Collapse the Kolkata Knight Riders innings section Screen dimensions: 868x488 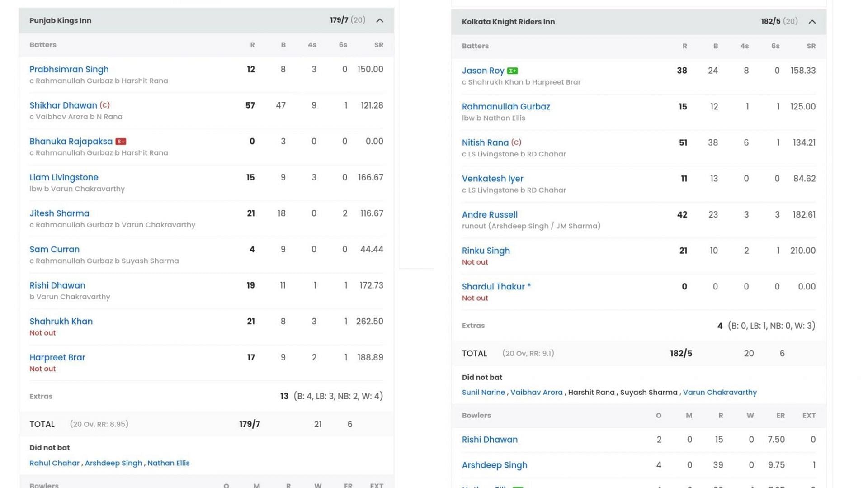(812, 22)
